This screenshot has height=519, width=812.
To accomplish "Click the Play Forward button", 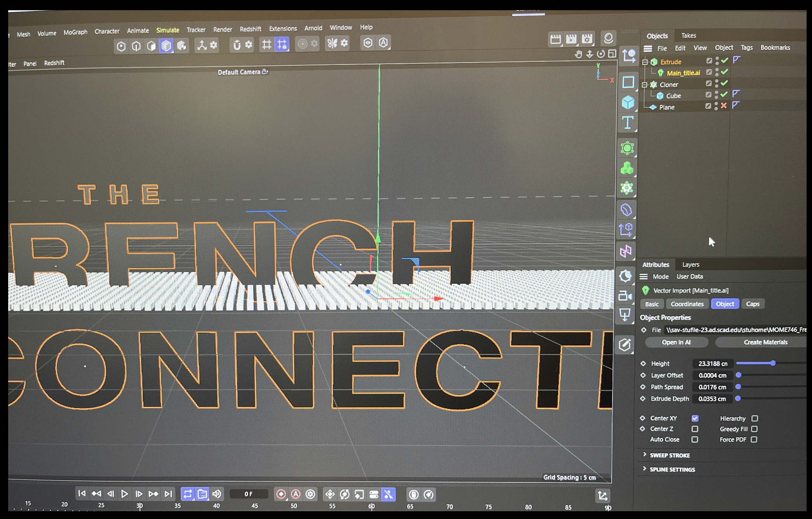I will 124,494.
